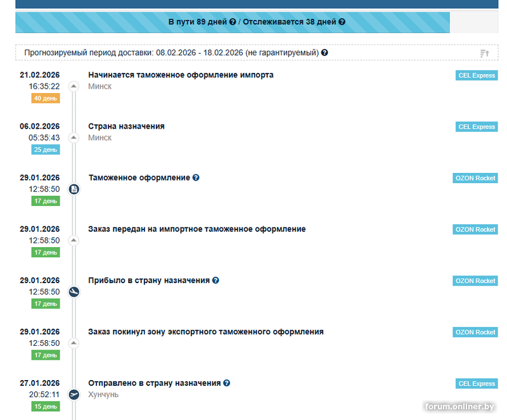The width and height of the screenshot is (507, 420).
Task: Click the '40 день' orange badge
Action: pos(46,98)
